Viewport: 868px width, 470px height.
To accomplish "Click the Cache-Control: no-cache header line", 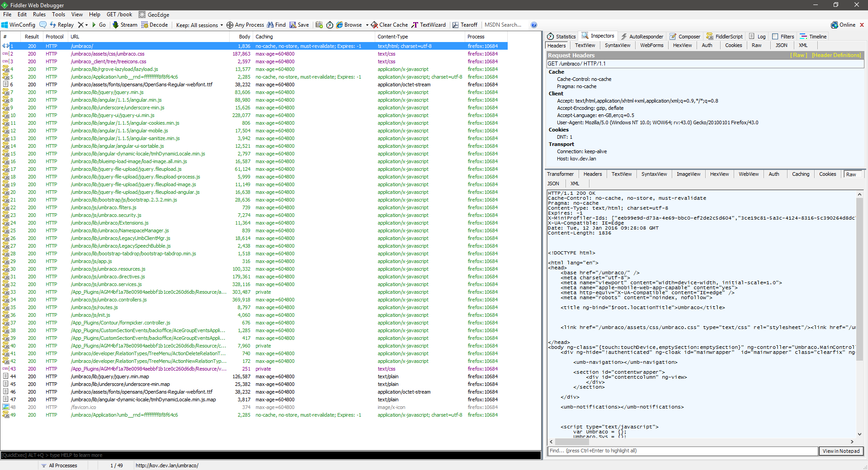I will click(x=584, y=79).
